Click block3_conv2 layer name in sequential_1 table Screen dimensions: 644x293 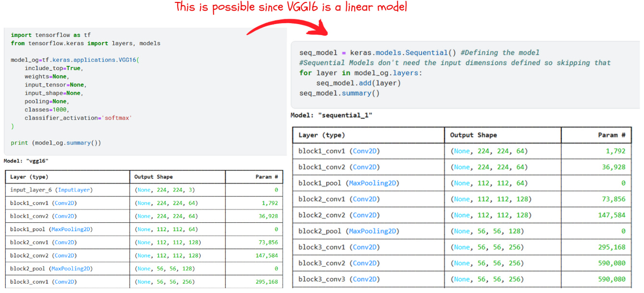point(339,263)
